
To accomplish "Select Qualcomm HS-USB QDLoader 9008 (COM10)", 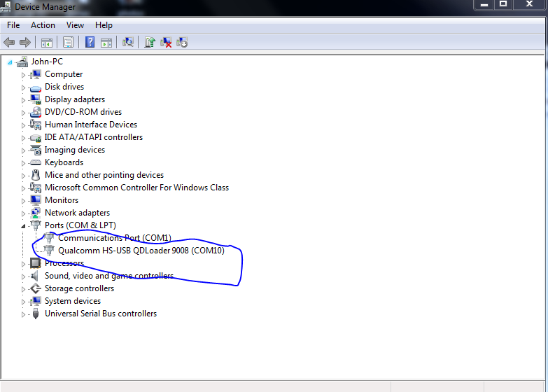I will click(x=141, y=251).
